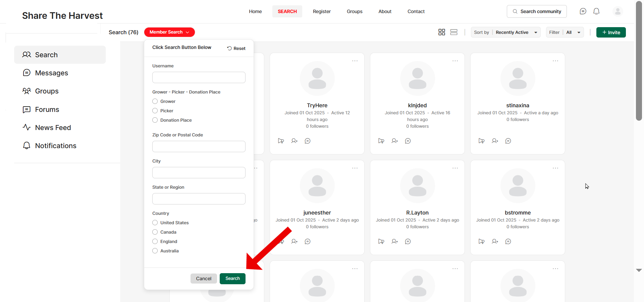Click add friend icon on bstromme card
The width and height of the screenshot is (644, 302).
point(495,241)
